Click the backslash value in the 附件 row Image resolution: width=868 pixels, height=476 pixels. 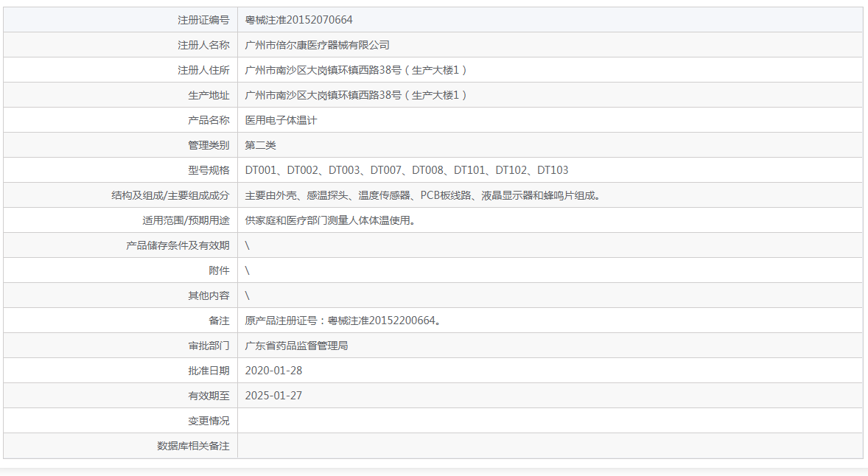[x=248, y=270]
